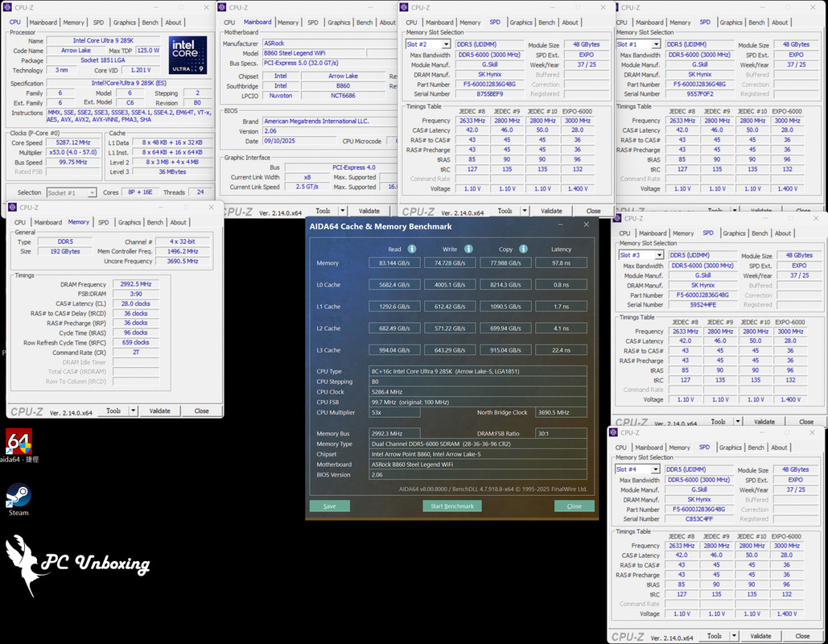Screen dimensions: 828x644
Task: Click CPU-Z title icon in CPU tab window
Action: (x=7, y=7)
